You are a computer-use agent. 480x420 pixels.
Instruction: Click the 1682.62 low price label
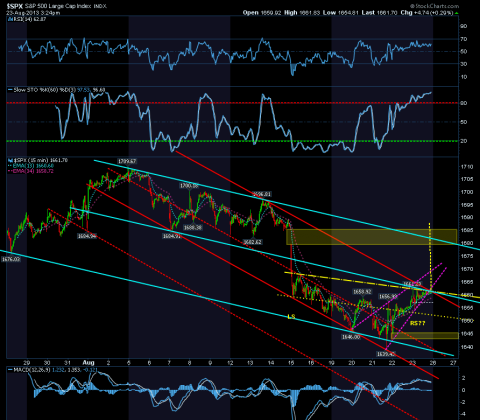tap(252, 242)
